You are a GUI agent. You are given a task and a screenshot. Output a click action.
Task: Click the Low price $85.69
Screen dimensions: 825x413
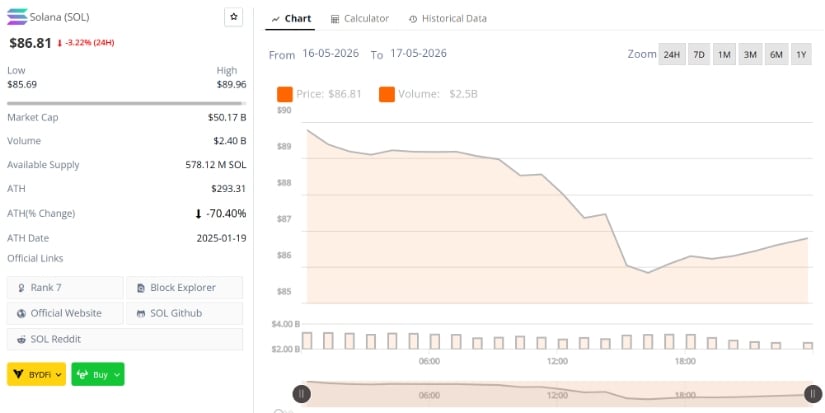pyautogui.click(x=22, y=85)
